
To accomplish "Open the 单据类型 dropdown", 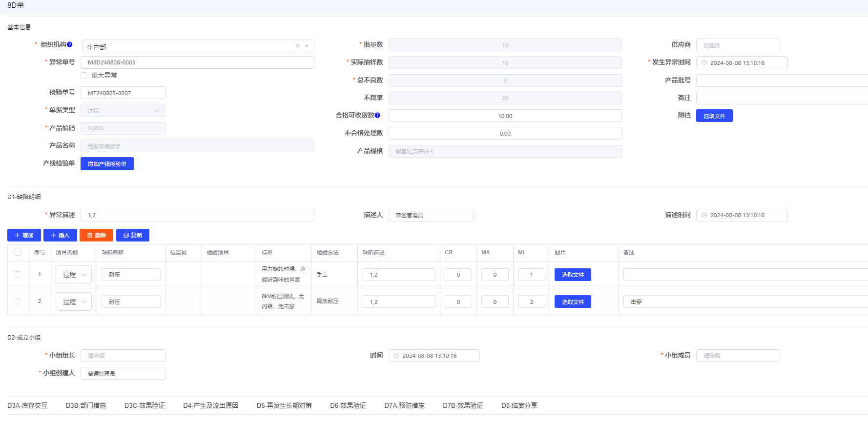I will [123, 111].
